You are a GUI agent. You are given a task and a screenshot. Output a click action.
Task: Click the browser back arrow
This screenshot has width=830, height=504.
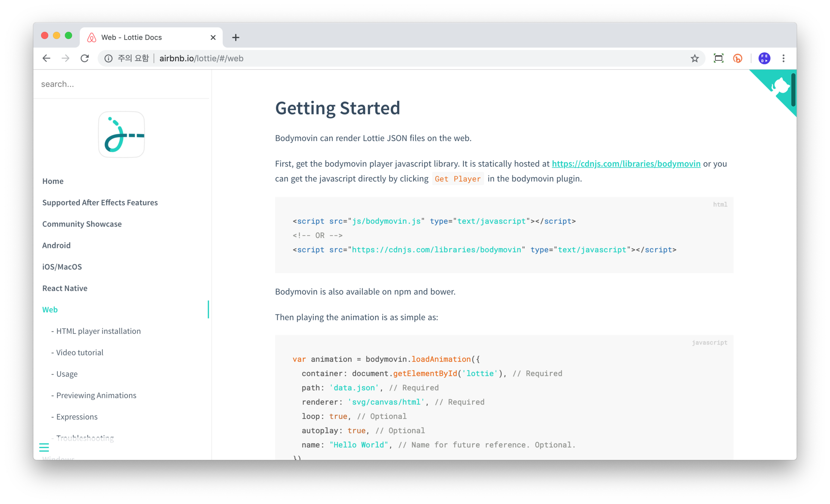point(46,58)
